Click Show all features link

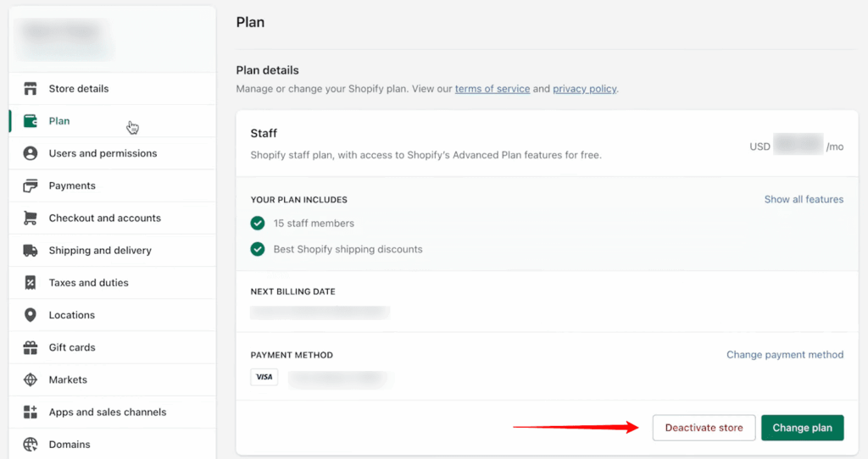click(804, 199)
